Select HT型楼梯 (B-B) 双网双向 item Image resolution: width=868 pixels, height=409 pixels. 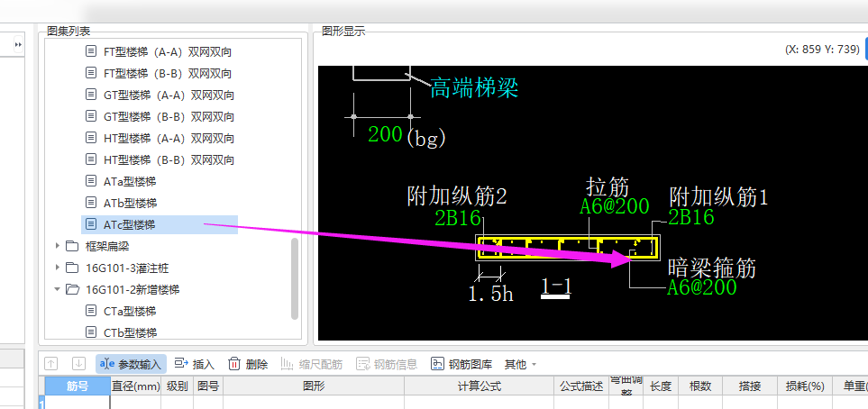click(x=169, y=159)
